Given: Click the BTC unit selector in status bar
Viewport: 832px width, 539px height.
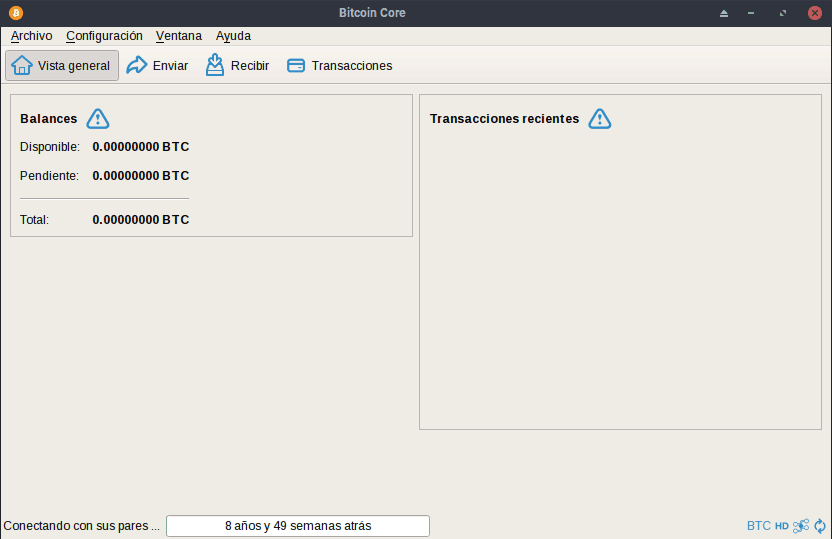Looking at the screenshot, I should tap(758, 526).
